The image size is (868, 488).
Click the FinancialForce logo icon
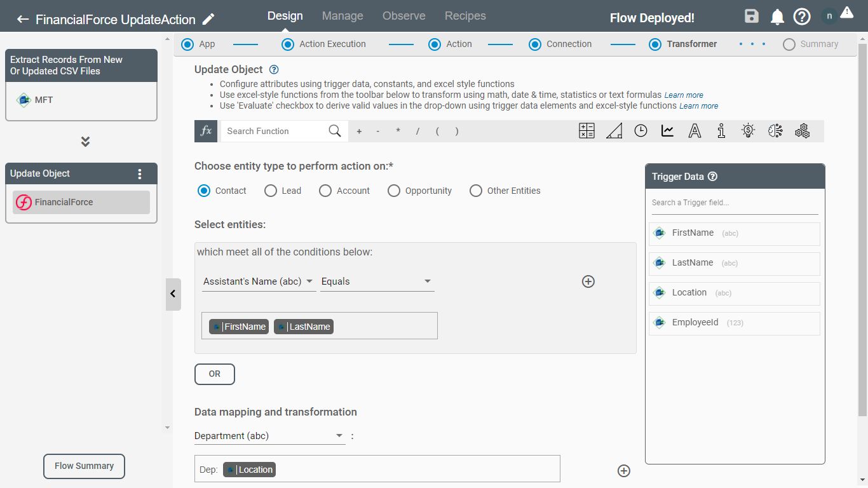coord(24,203)
